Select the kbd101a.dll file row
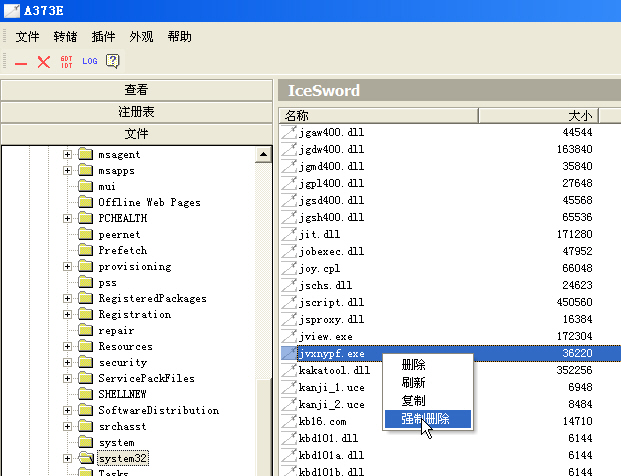Screen dimensions: 621x476 450,455
